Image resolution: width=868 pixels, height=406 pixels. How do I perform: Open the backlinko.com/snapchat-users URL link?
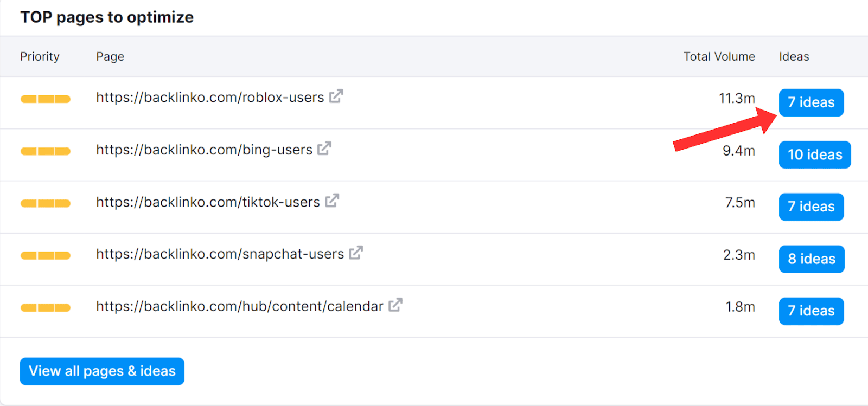coord(220,254)
